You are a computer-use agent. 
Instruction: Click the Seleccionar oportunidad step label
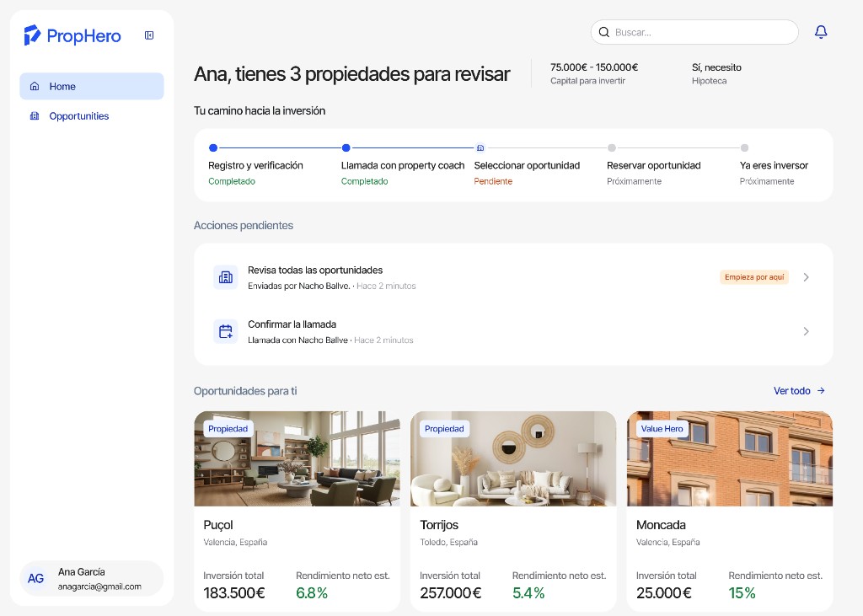click(527, 165)
